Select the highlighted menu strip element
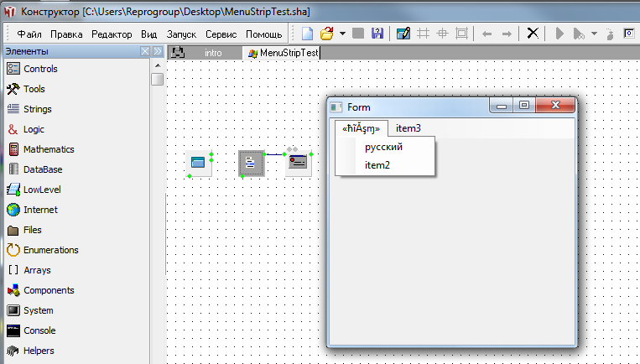 coord(251,164)
